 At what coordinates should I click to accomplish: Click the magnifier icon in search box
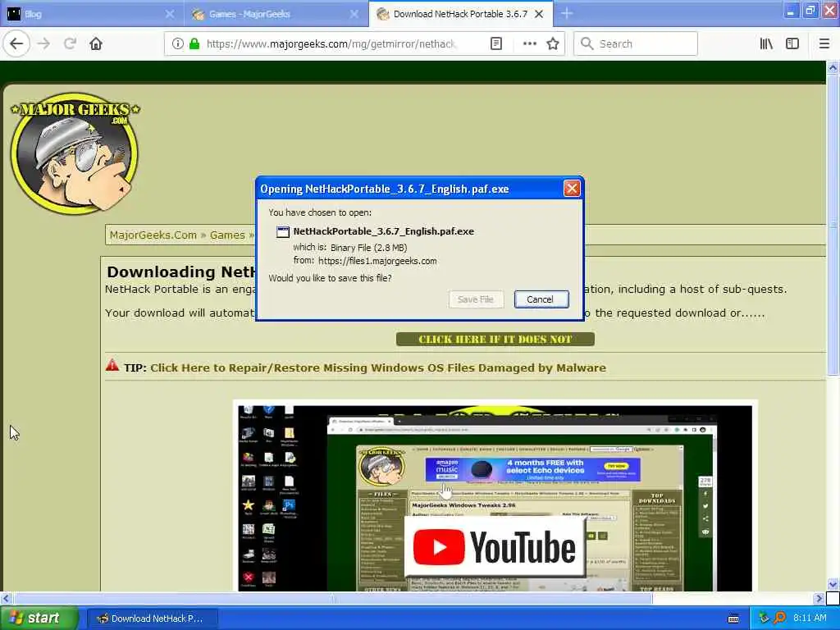[587, 44]
